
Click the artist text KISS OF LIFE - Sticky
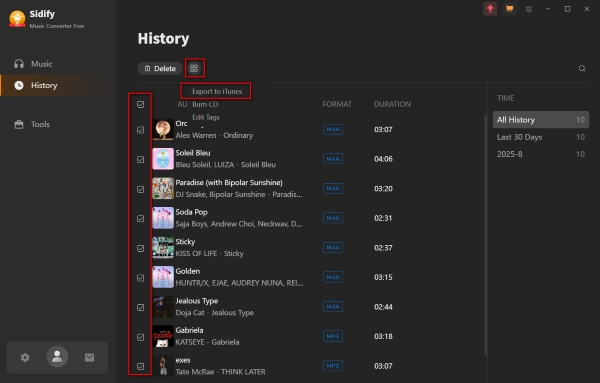[209, 254]
